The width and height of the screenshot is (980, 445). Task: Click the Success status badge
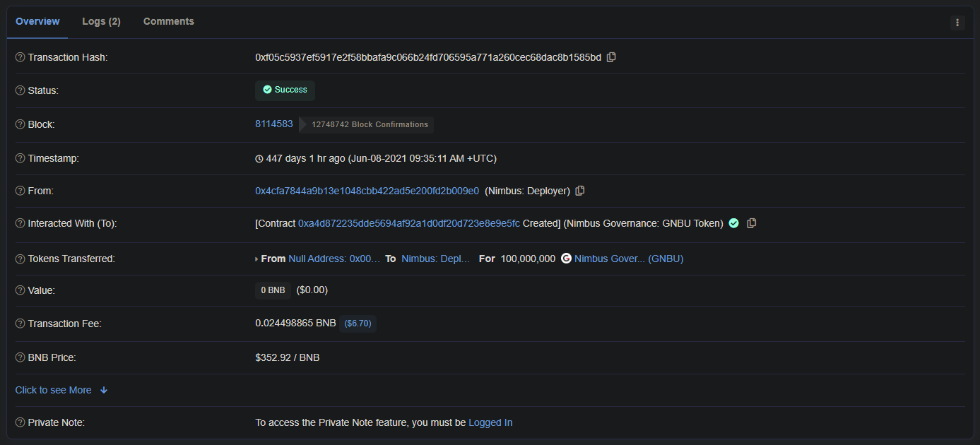[285, 90]
